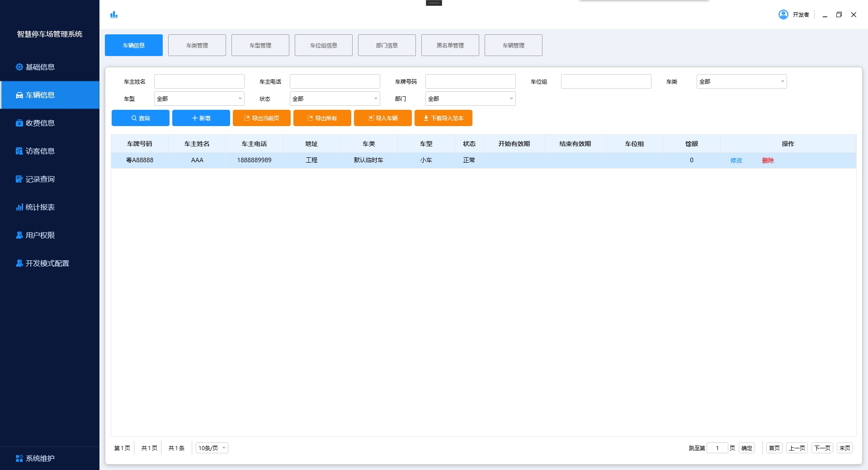This screenshot has height=470, width=868.
Task: Switch to the 黑名单管理 tab
Action: (x=450, y=45)
